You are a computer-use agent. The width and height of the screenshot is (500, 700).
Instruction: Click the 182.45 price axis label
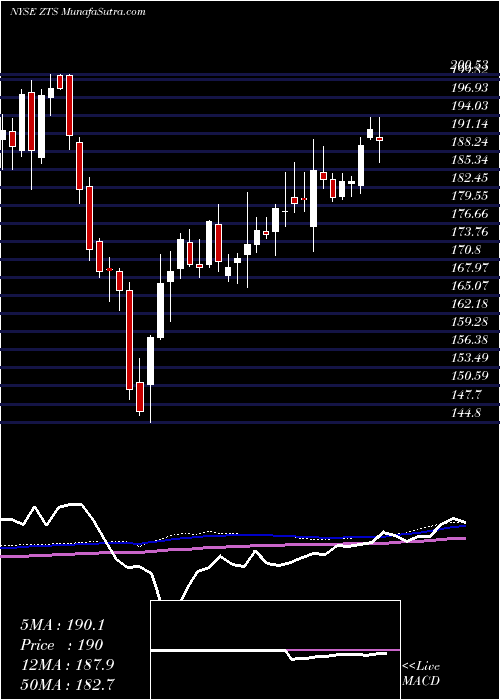tap(469, 178)
